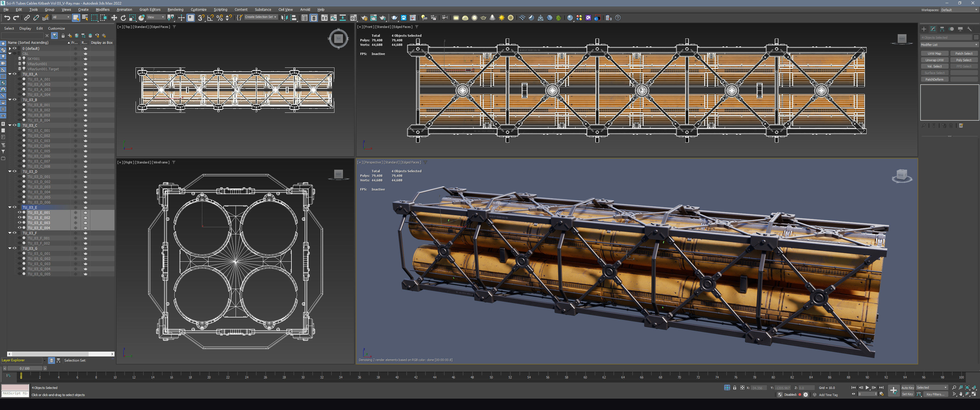Viewport: 980px width, 410px height.
Task: Open the Create command panel tab
Action: tap(924, 29)
